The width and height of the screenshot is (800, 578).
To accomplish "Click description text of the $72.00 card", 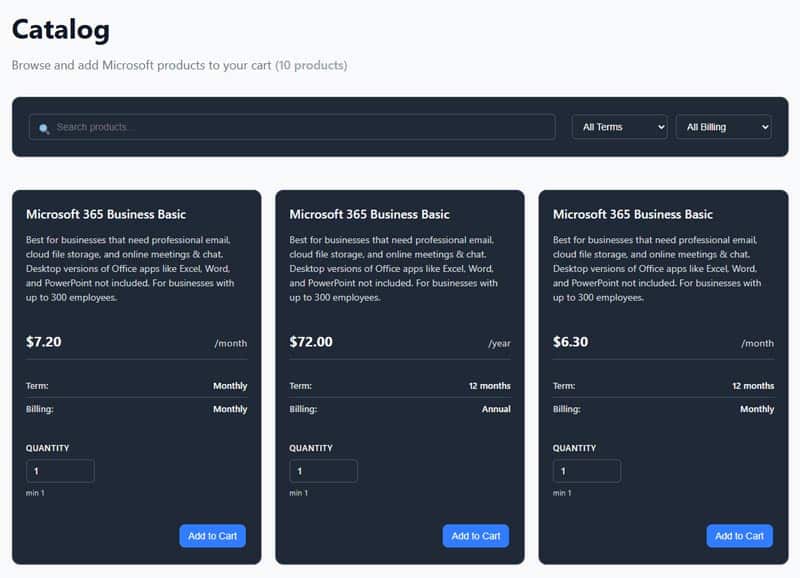I will point(393,268).
